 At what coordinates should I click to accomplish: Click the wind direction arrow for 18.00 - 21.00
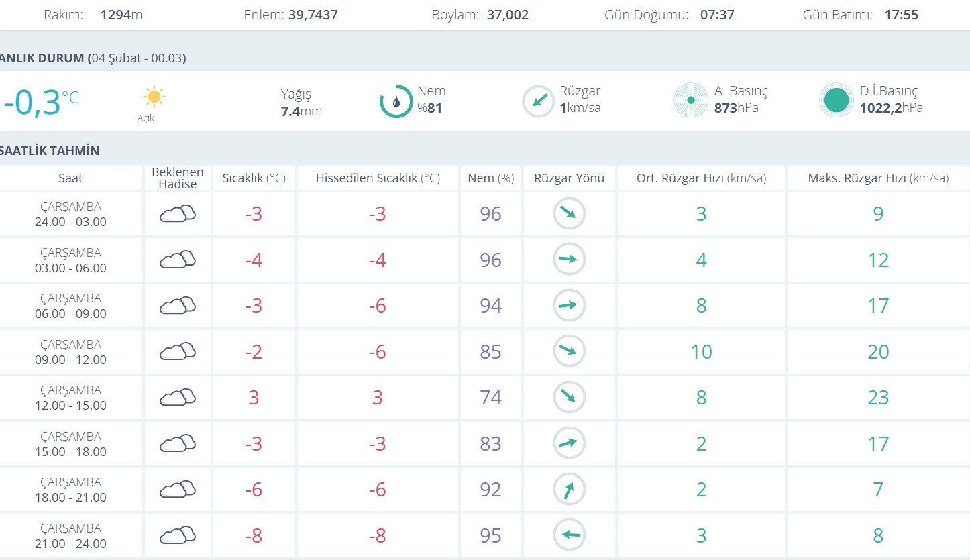[569, 490]
